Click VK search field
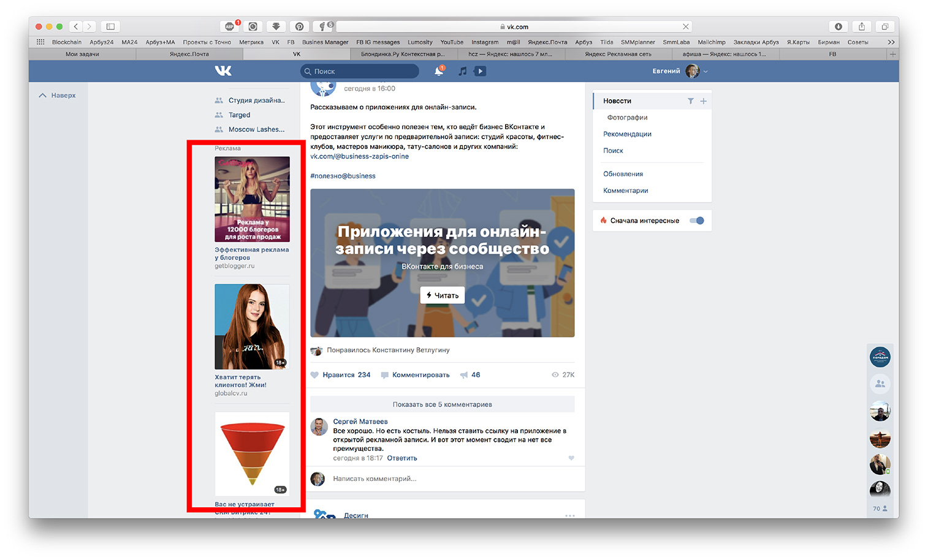The height and width of the screenshot is (560, 928). coord(360,71)
